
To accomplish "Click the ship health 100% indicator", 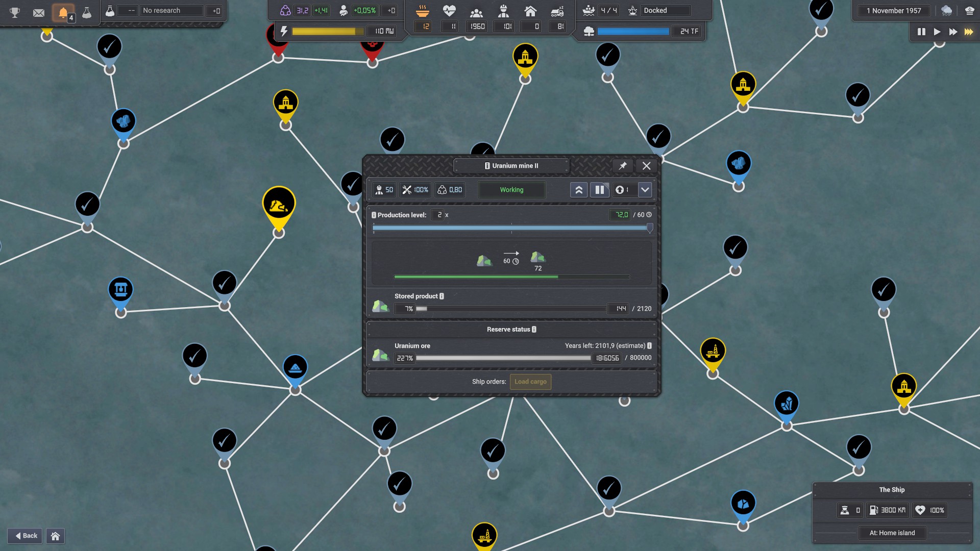I will pos(930,510).
